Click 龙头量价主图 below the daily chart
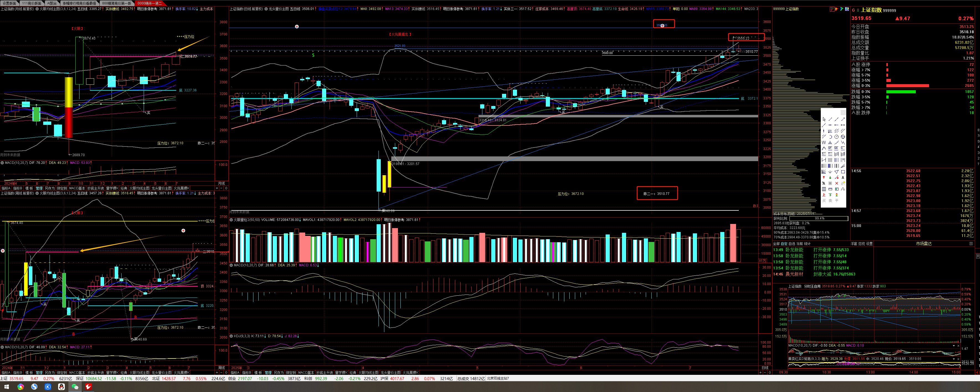This screenshot has width=980, height=392. pyautogui.click(x=391, y=373)
